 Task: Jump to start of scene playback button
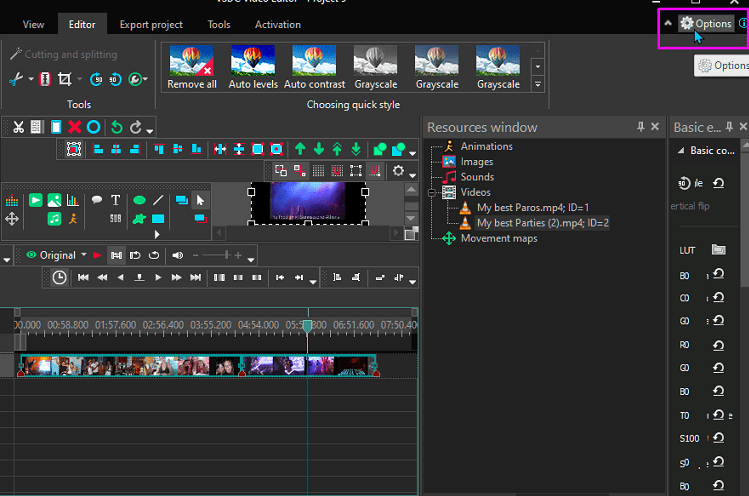click(83, 277)
